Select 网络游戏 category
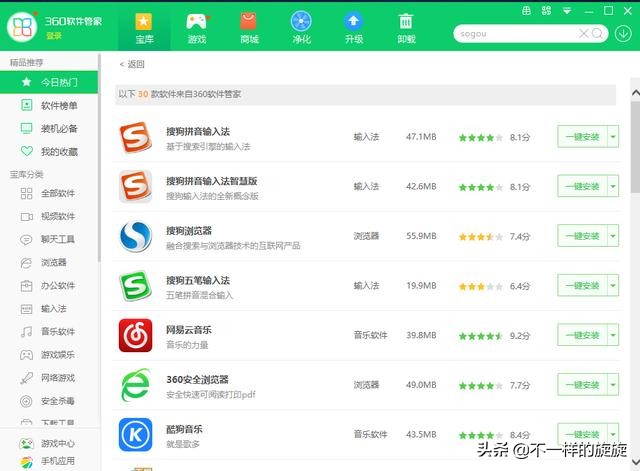 click(x=49, y=378)
